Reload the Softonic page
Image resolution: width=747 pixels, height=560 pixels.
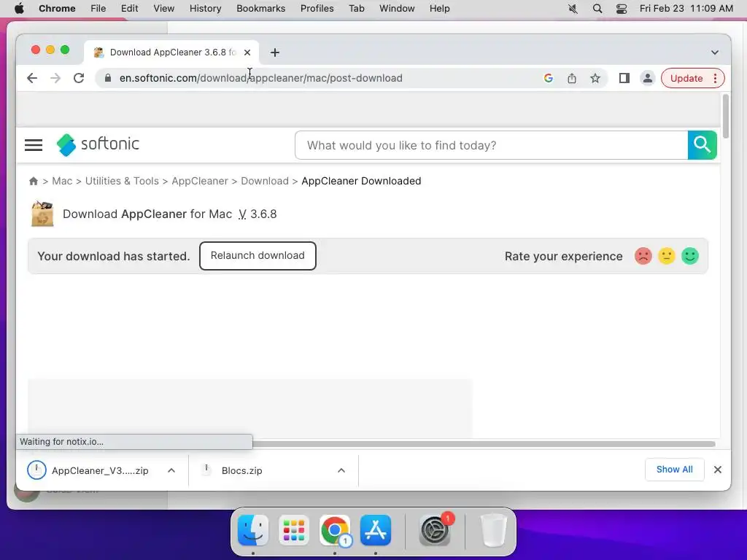point(79,78)
